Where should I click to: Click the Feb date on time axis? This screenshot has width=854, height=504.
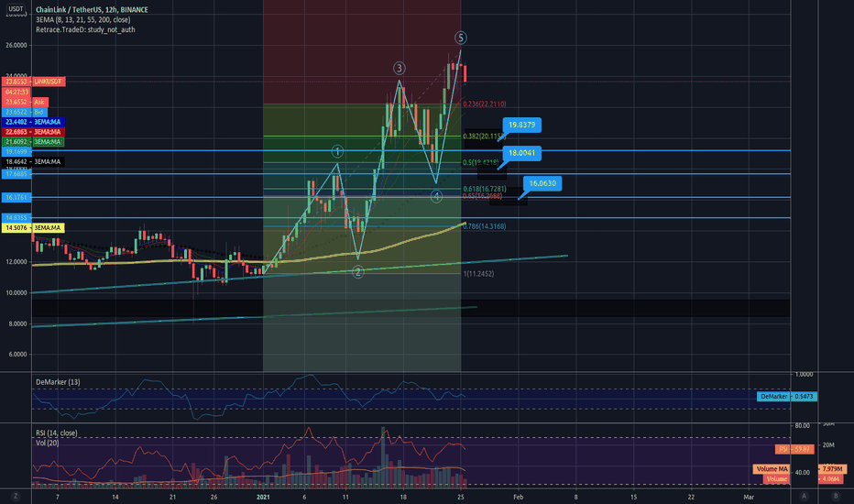tap(518, 497)
